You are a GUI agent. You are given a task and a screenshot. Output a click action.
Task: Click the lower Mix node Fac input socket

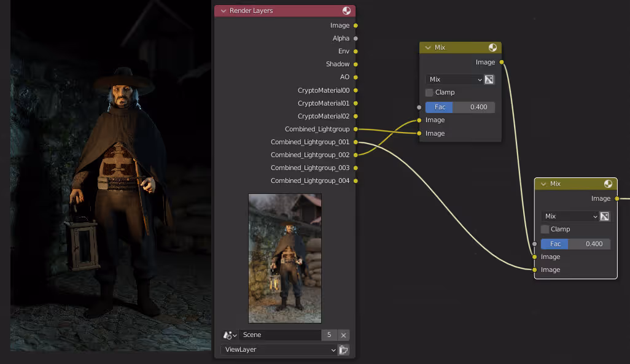click(534, 244)
